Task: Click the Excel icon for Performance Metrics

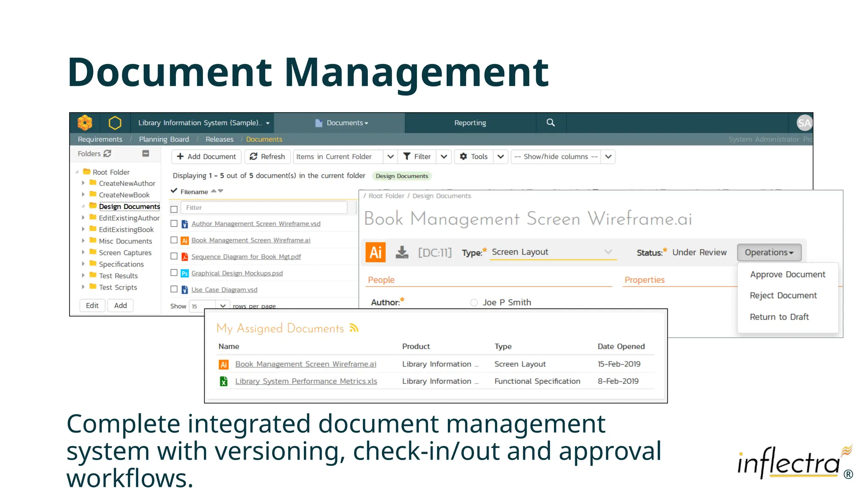Action: [224, 381]
